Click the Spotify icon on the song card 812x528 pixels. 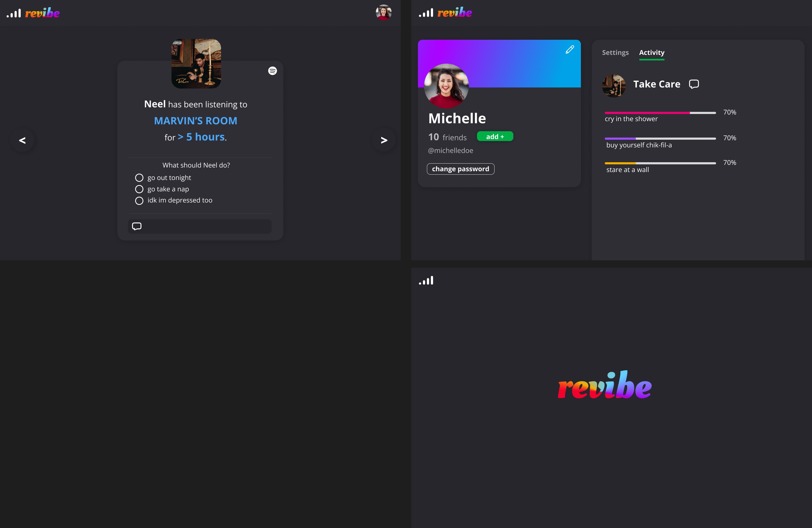coord(272,71)
